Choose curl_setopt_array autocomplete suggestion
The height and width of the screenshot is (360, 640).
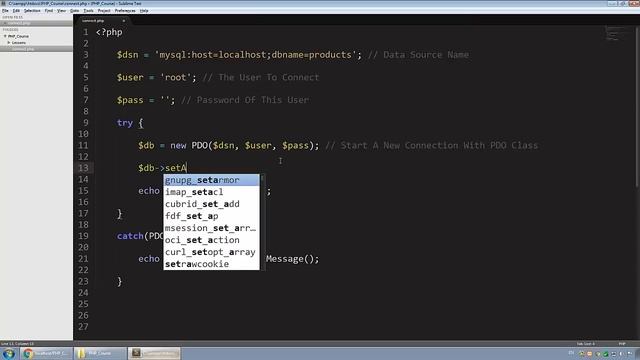(x=211, y=252)
